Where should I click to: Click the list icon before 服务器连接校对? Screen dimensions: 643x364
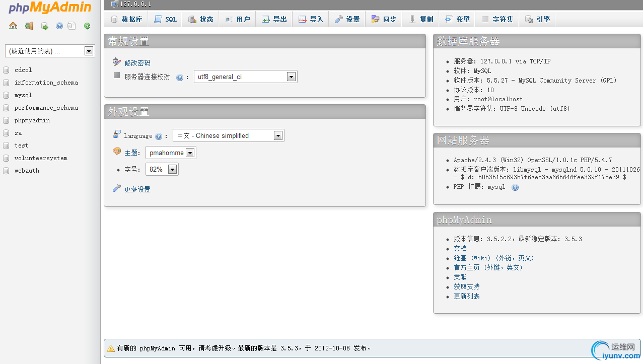coord(117,76)
